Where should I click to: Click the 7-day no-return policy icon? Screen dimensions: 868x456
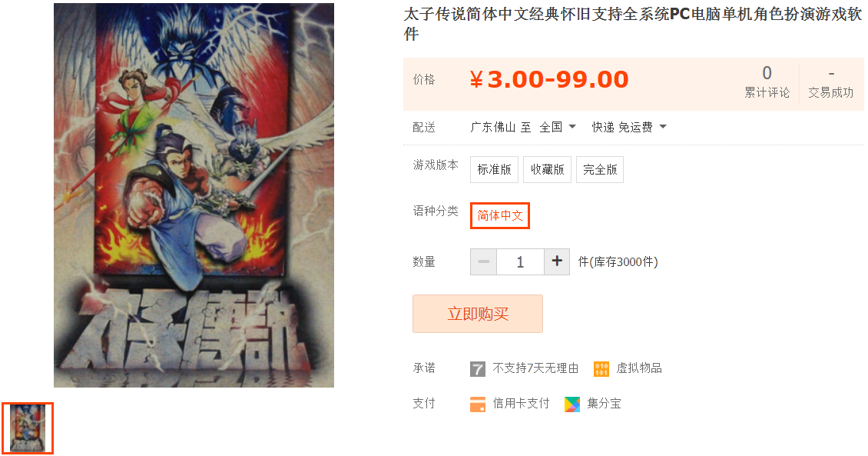[477, 369]
